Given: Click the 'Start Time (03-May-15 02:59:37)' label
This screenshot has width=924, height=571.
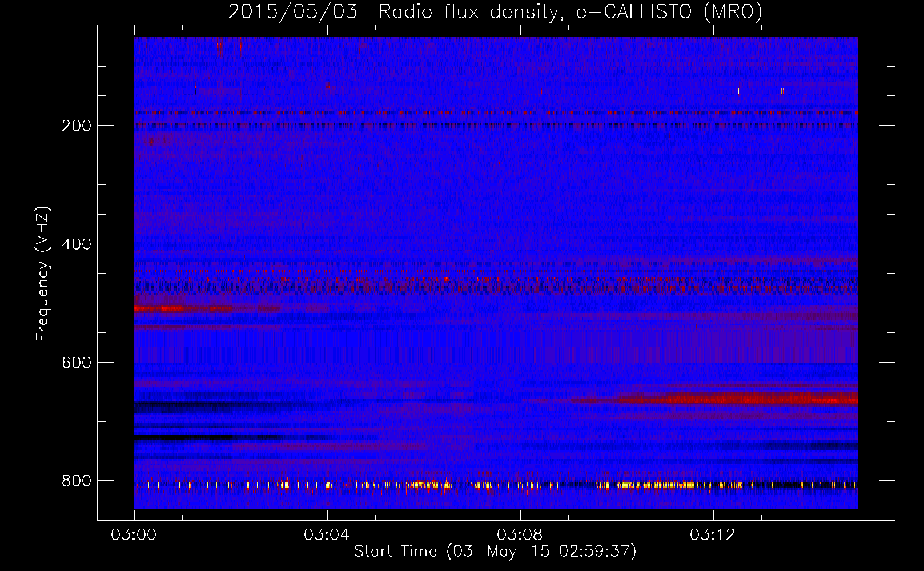Looking at the screenshot, I should tap(495, 552).
